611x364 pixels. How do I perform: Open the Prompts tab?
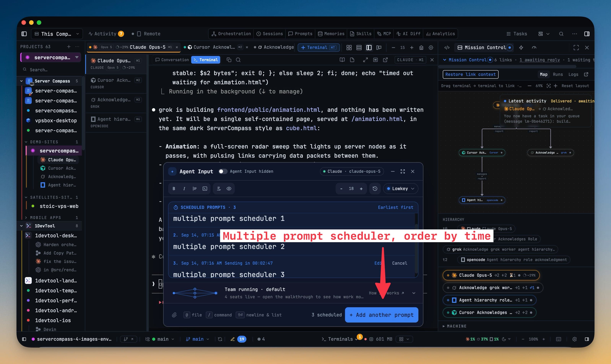point(300,34)
